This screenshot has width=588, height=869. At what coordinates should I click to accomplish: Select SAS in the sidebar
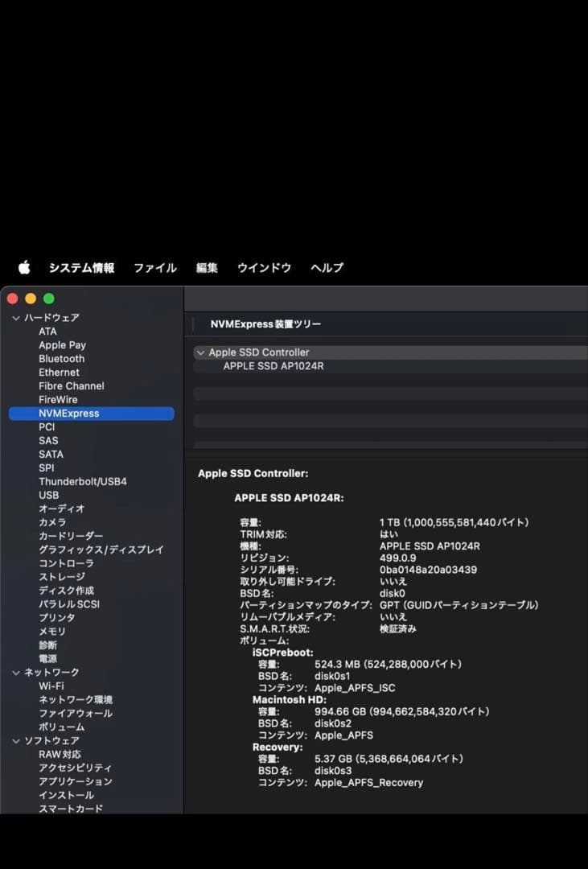pyautogui.click(x=48, y=441)
